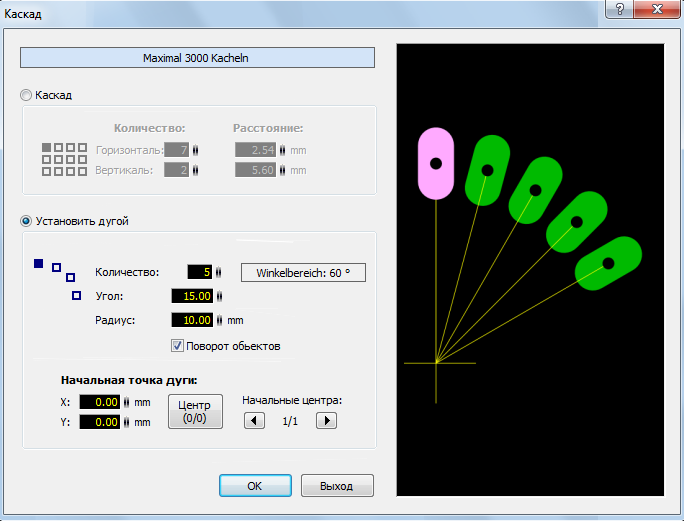Viewport: 686px width, 521px height.
Task: Click the Угол angle field 15.00
Action: [192, 296]
